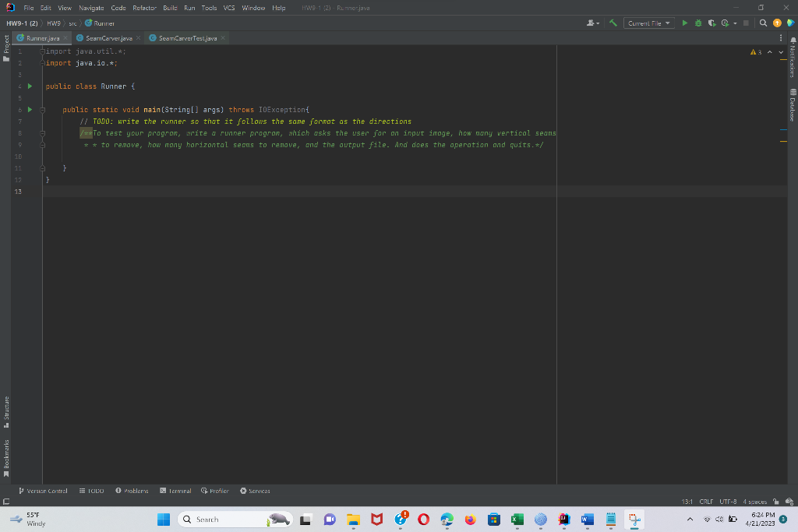Run with Coverage using the shield icon
Screen dimensions: 798x532
coord(711,23)
